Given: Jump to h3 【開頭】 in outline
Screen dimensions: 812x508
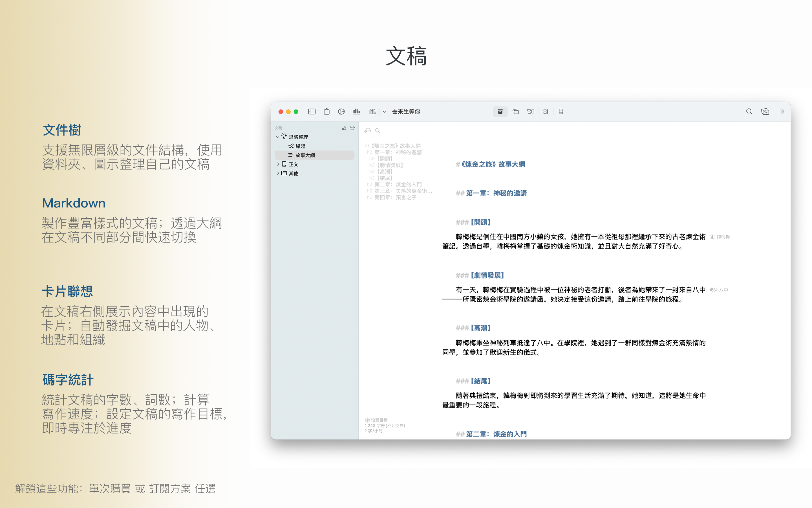Looking at the screenshot, I should pyautogui.click(x=381, y=159).
